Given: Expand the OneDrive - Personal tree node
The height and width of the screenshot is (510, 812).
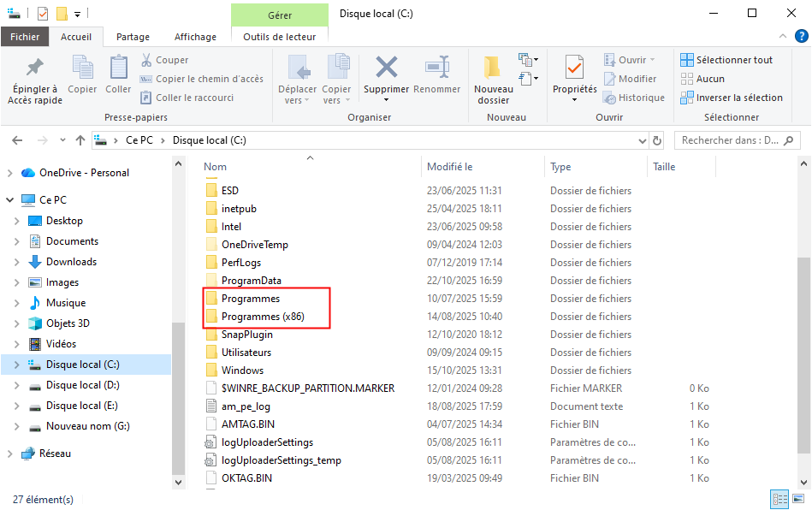Looking at the screenshot, I should tap(9, 173).
